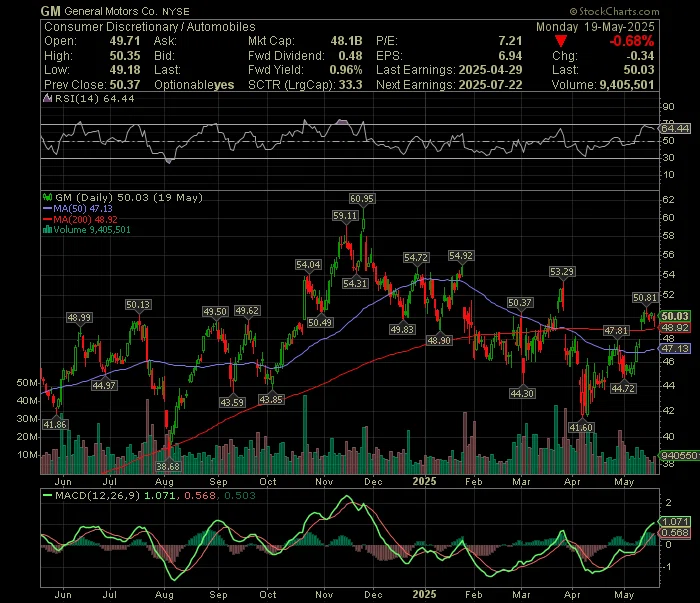Click the Last Earnings 2025-04-29 date
Image resolution: width=700 pixels, height=603 pixels.
491,70
